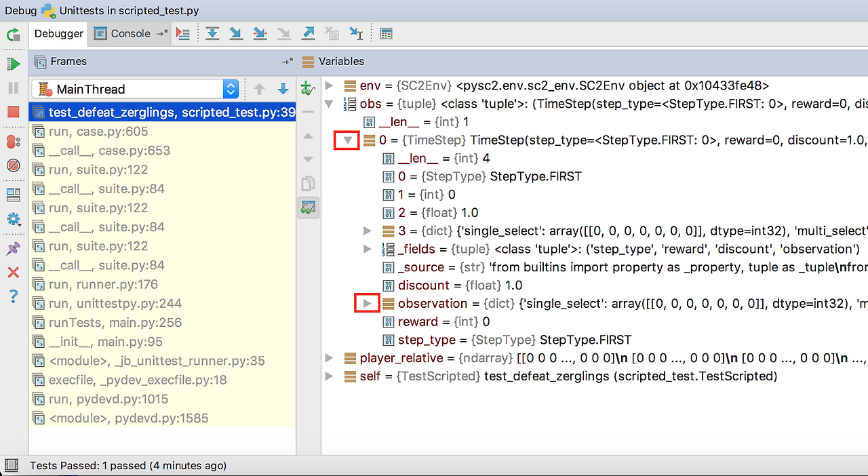Select frame execfile, _pydev_execfile.py:18
The height and width of the screenshot is (476, 868).
(163, 380)
